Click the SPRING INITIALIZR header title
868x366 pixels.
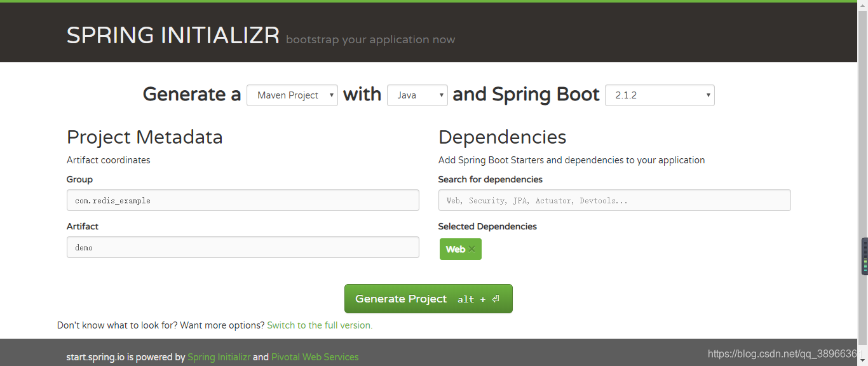173,36
